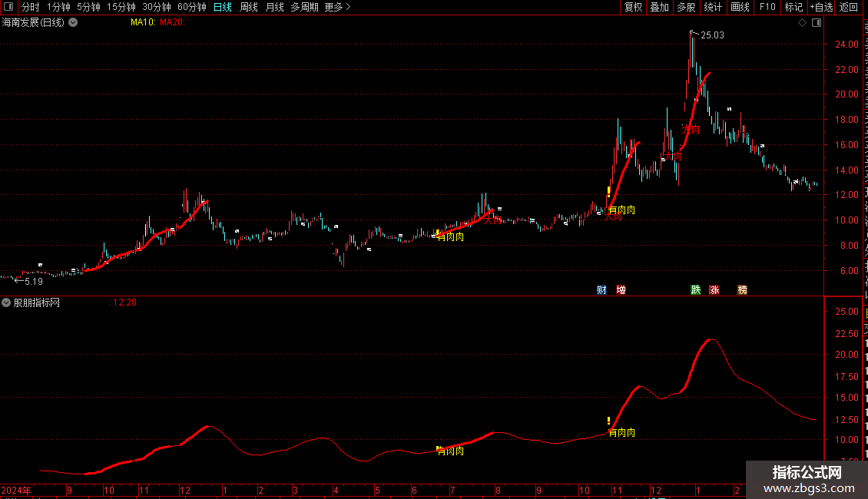Click the 5.19 low price label
The width and height of the screenshot is (868, 499).
[x=34, y=282]
